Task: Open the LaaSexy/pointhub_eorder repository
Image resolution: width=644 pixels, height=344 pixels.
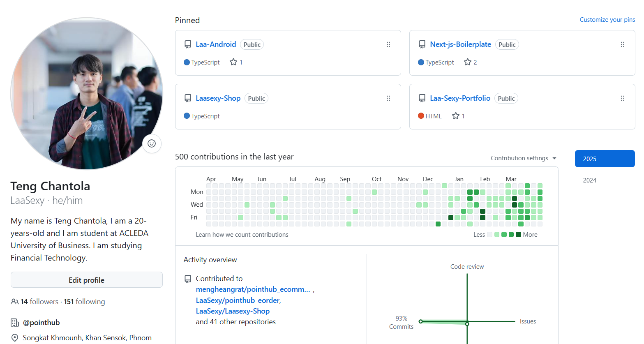Action: (x=237, y=300)
